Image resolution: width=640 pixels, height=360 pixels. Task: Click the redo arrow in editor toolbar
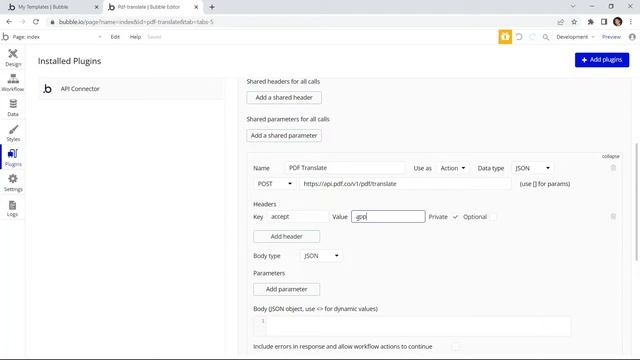532,37
